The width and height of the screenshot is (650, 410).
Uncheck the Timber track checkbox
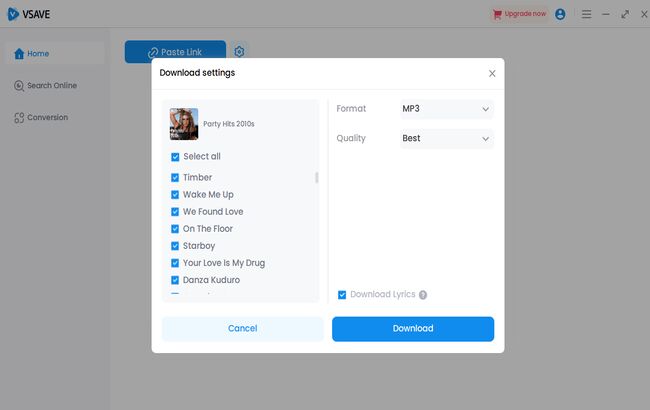(175, 177)
